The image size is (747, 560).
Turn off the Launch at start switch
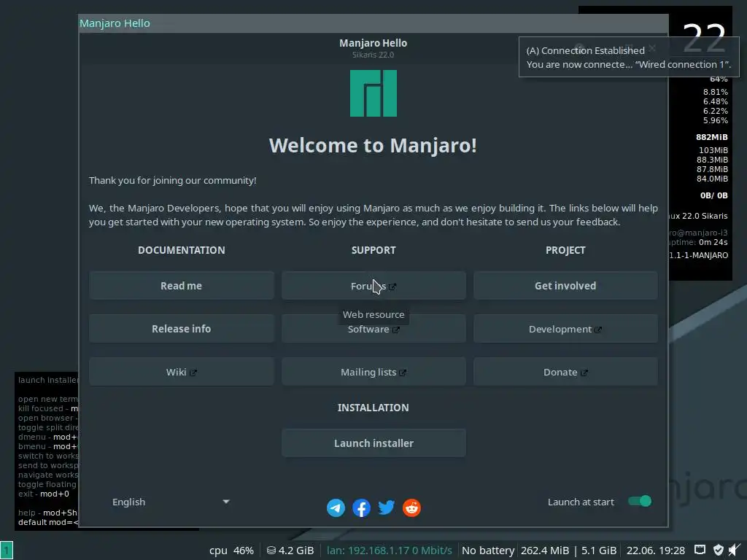pos(639,502)
